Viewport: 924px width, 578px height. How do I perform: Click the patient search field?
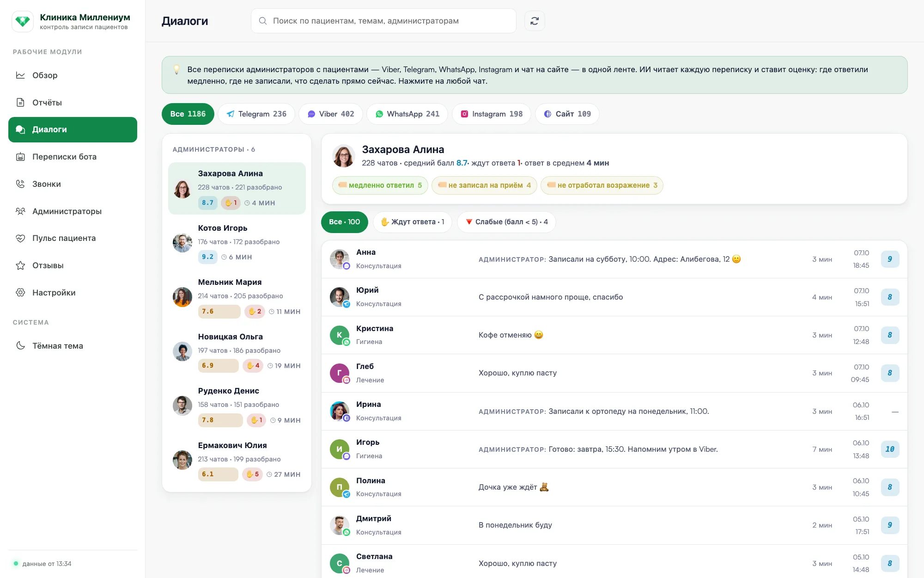[x=383, y=21]
